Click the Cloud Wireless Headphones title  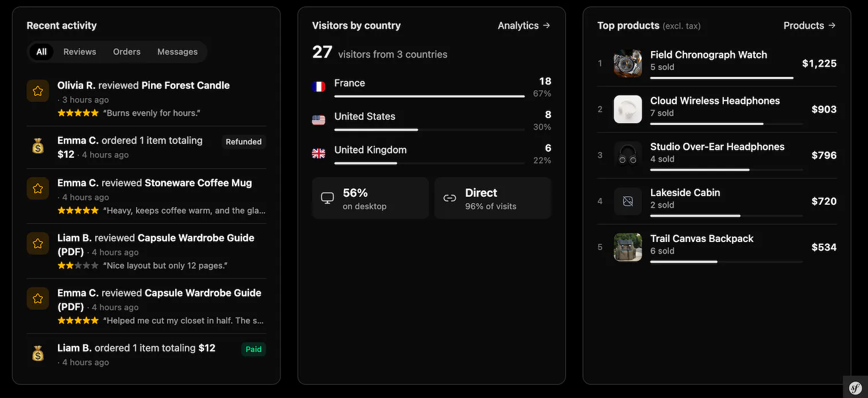715,100
